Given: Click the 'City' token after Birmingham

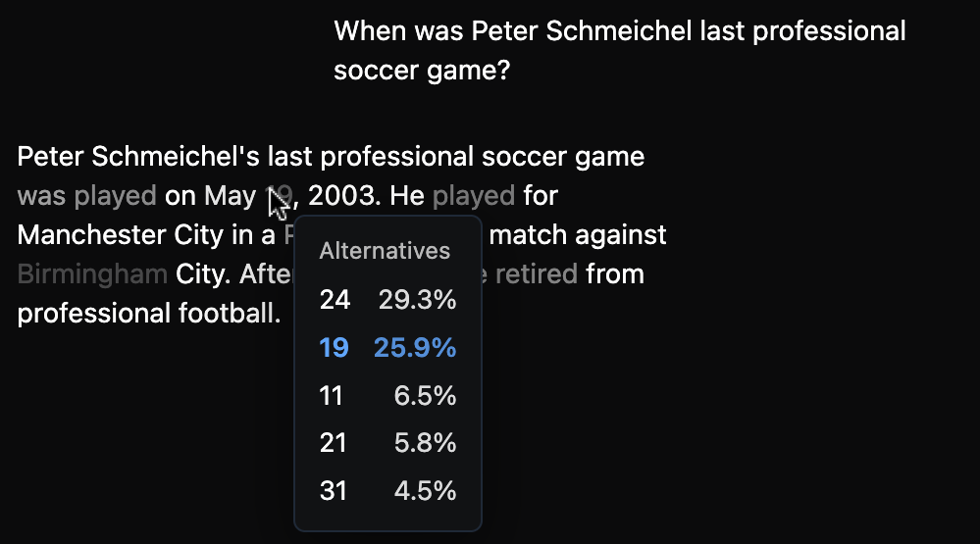Looking at the screenshot, I should click(195, 275).
